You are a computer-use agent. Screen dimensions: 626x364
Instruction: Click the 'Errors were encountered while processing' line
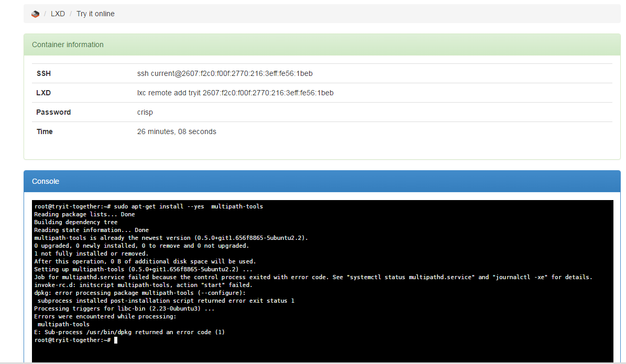click(x=105, y=316)
